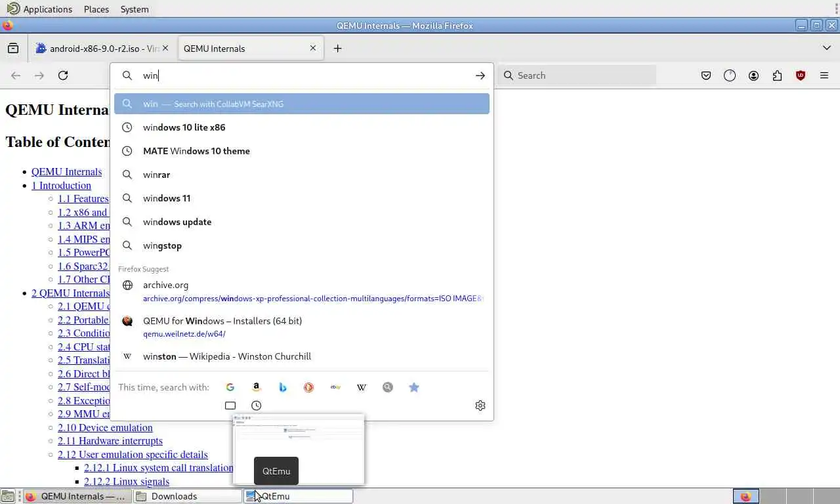Open the Applications menu
The width and height of the screenshot is (840, 504).
(x=41, y=9)
